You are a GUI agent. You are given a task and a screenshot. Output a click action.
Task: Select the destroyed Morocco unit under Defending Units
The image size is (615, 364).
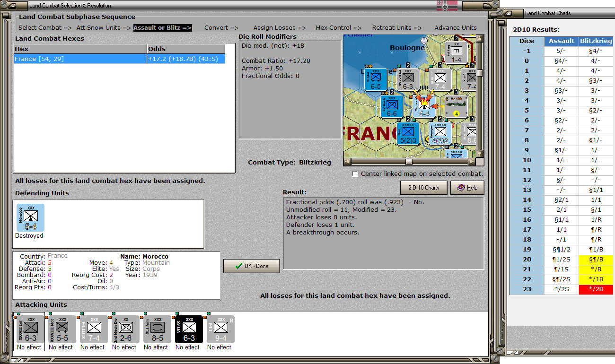point(30,218)
